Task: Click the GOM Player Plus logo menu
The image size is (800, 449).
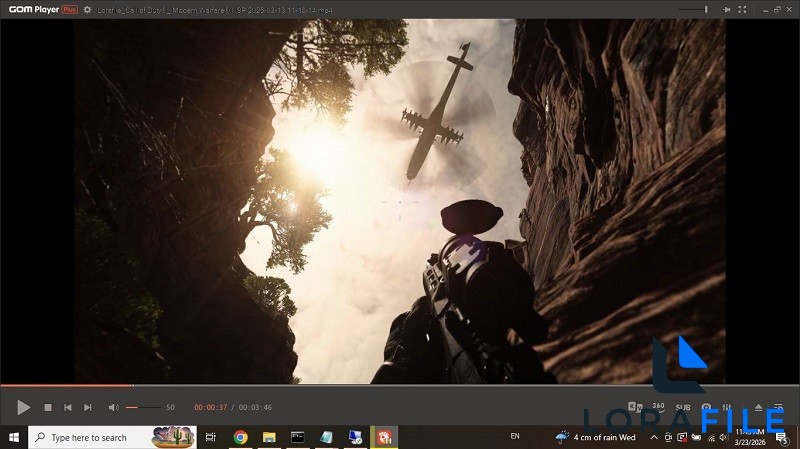Action: tap(43, 9)
